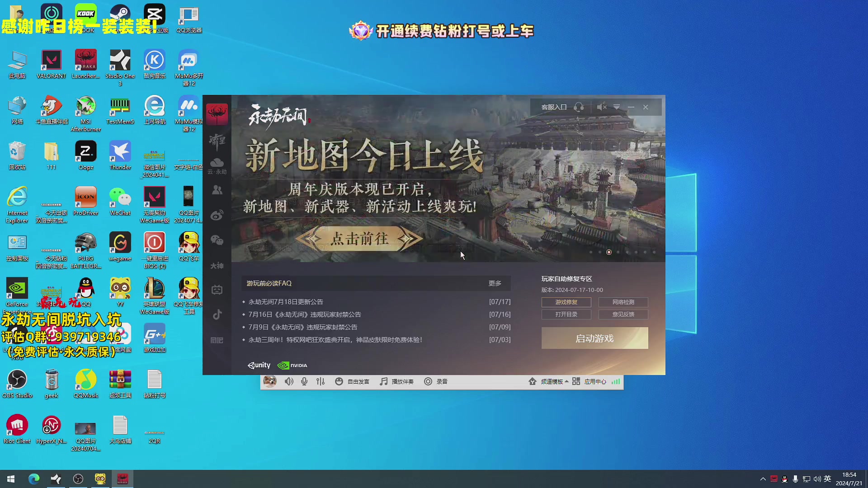This screenshot has height=488, width=868.
Task: Click the 意见反馈 button
Action: (x=623, y=314)
